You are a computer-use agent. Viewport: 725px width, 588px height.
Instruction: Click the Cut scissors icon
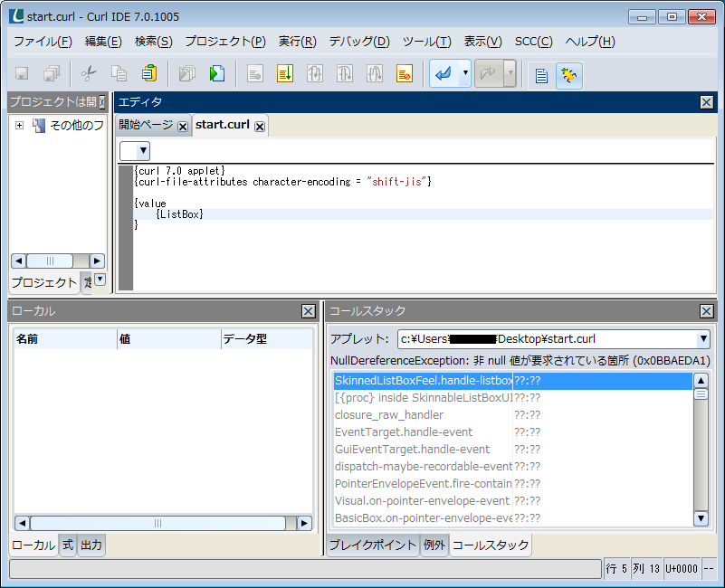pyautogui.click(x=89, y=73)
